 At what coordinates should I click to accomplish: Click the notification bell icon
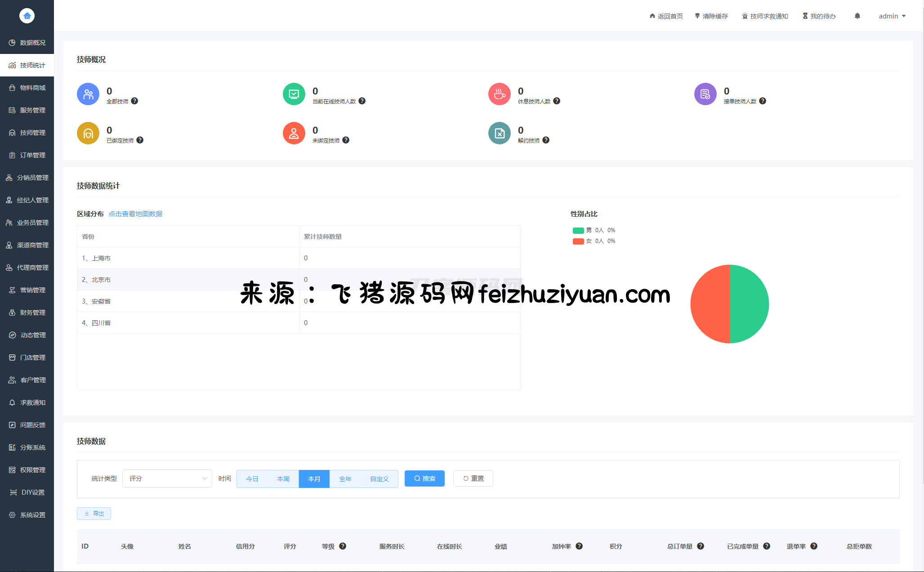tap(857, 16)
